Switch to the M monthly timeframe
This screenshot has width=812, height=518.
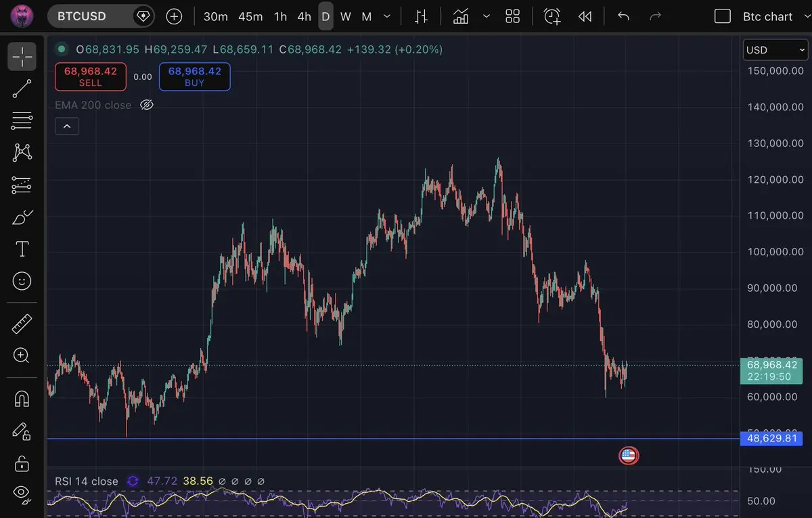[x=367, y=16]
